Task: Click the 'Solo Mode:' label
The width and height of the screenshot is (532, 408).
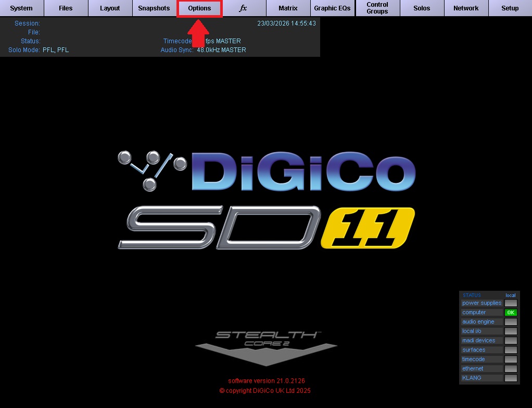Action: pyautogui.click(x=24, y=50)
